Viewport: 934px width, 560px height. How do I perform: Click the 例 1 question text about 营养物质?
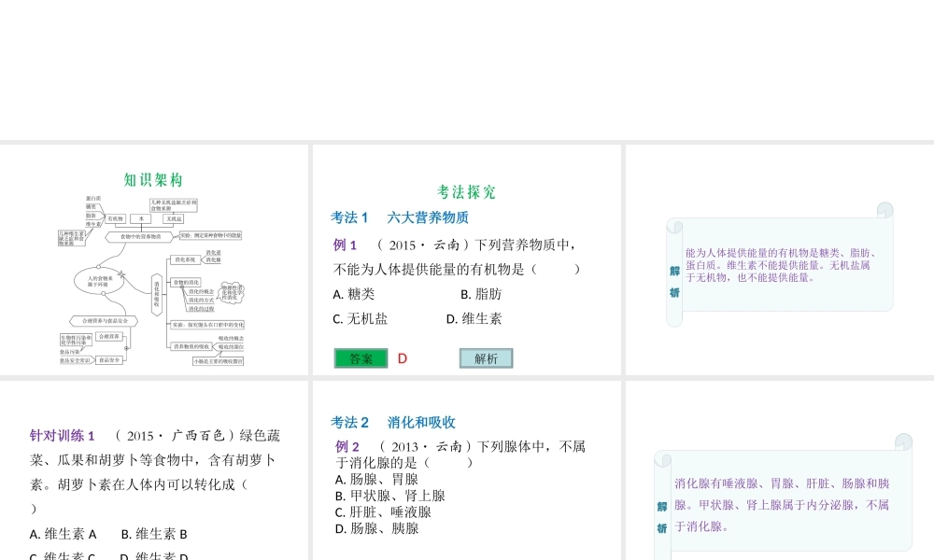[x=458, y=257]
